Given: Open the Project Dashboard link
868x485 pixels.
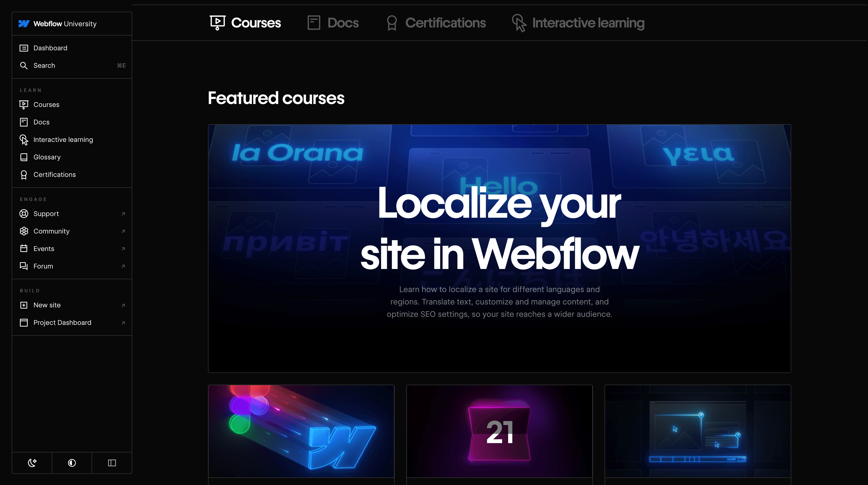Looking at the screenshot, I should (x=62, y=322).
